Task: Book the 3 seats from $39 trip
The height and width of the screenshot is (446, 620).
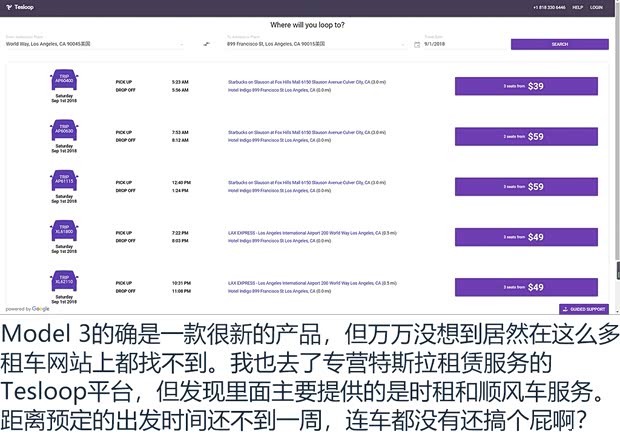Action: click(526, 86)
